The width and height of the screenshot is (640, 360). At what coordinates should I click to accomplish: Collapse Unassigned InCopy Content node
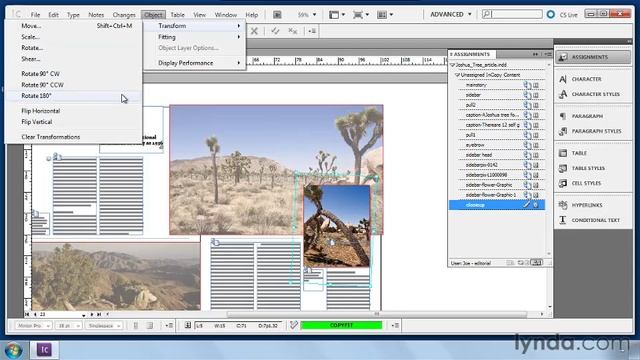tap(458, 75)
